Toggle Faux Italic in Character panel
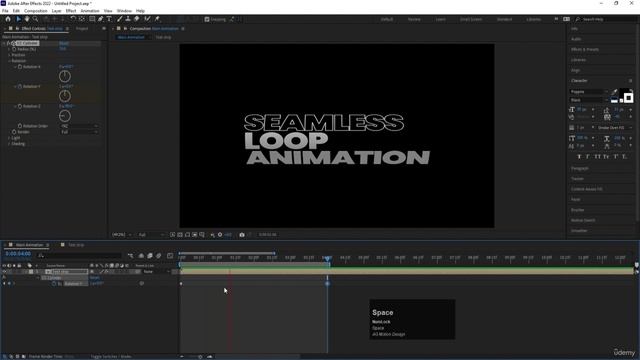Viewport: 640px width, 360px height. [x=588, y=157]
